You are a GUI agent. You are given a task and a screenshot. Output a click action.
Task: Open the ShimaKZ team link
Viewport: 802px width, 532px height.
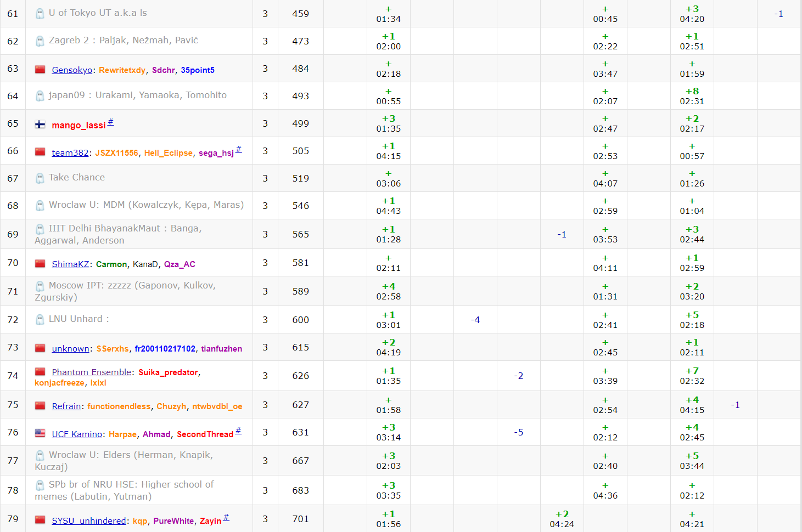[70, 264]
